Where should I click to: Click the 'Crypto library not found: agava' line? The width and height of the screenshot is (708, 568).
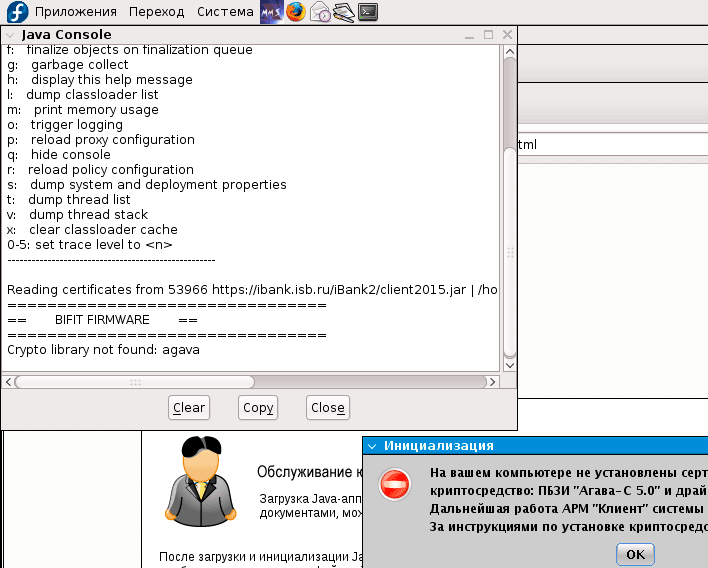tap(103, 350)
